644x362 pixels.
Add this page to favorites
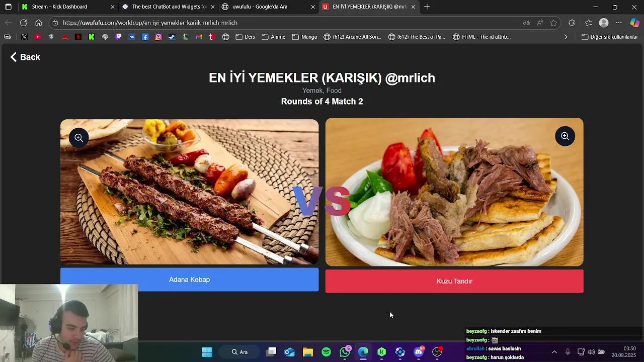[x=553, y=23]
